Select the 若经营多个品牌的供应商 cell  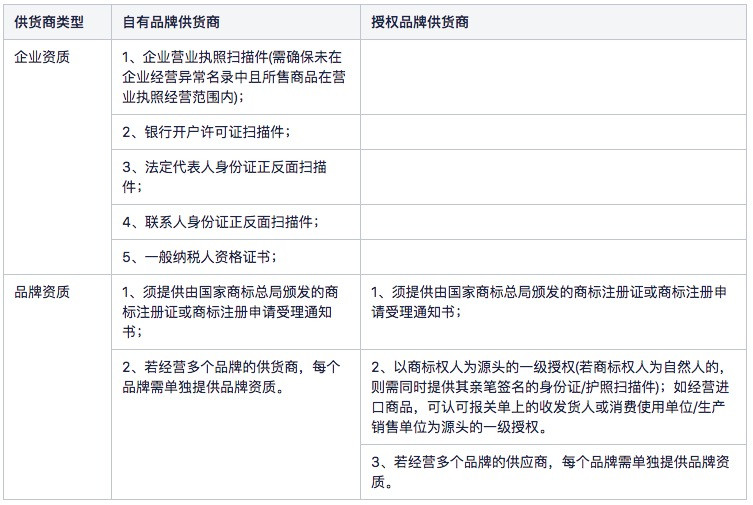[554, 472]
